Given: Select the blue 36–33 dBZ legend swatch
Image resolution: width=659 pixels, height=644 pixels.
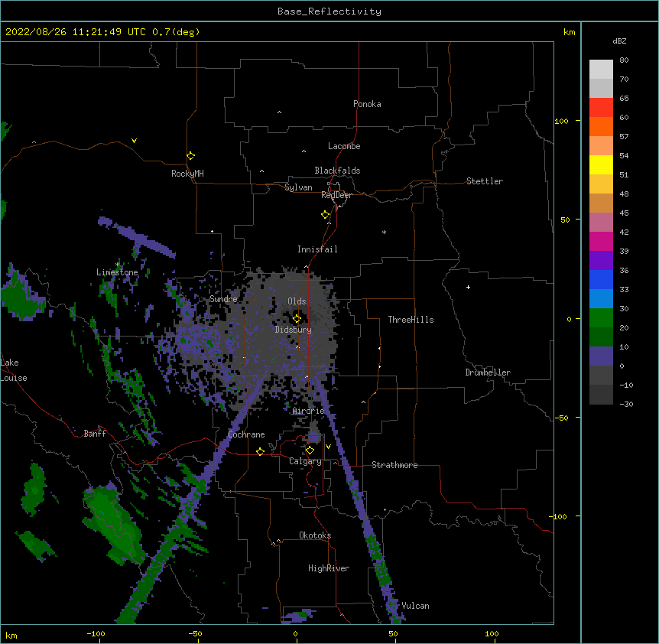Looking at the screenshot, I should [x=601, y=279].
